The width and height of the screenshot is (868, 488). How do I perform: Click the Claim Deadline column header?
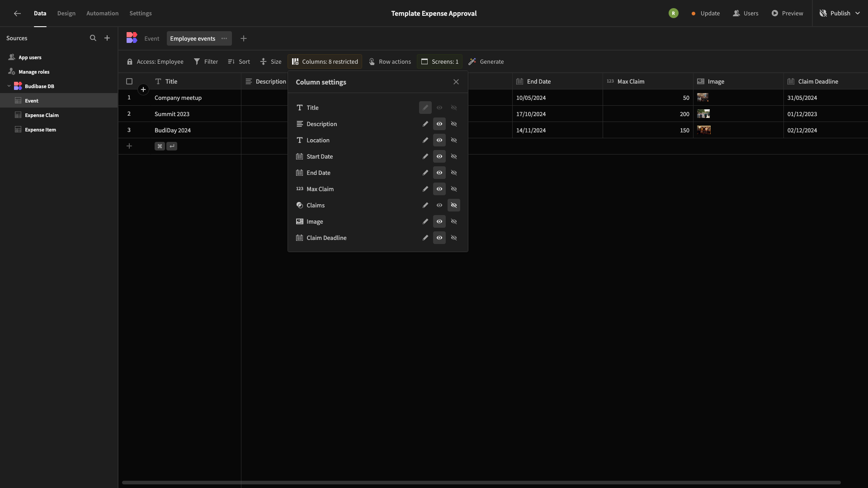point(826,81)
